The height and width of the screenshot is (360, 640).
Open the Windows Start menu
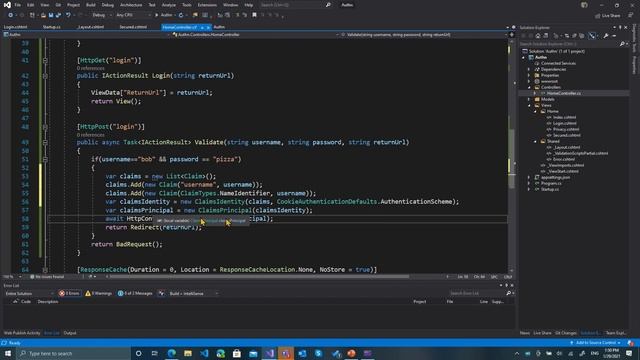point(8,353)
